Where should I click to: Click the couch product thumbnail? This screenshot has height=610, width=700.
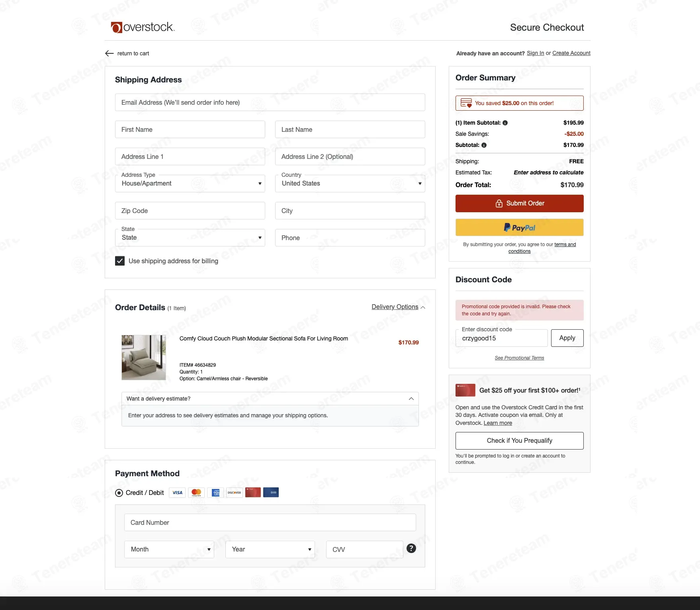(144, 358)
